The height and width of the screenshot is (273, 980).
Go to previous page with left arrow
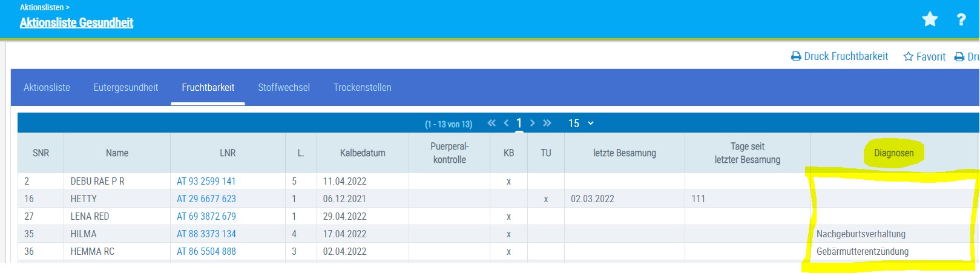(506, 123)
